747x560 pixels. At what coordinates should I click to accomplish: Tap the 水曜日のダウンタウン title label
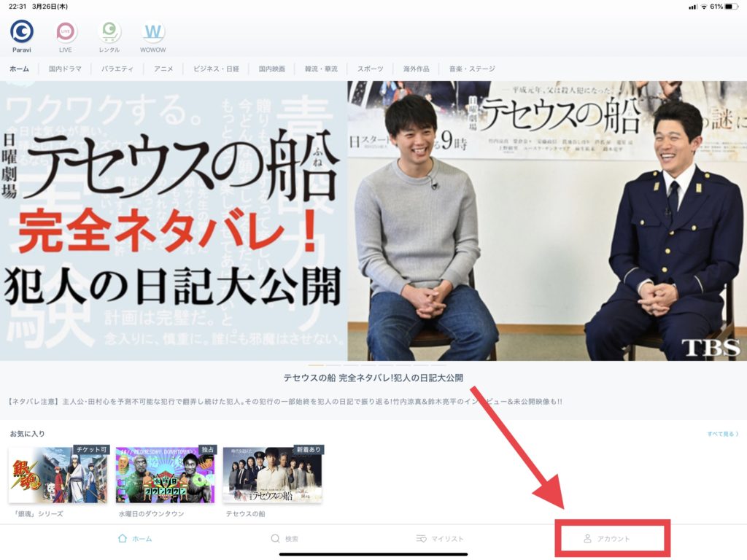(152, 514)
